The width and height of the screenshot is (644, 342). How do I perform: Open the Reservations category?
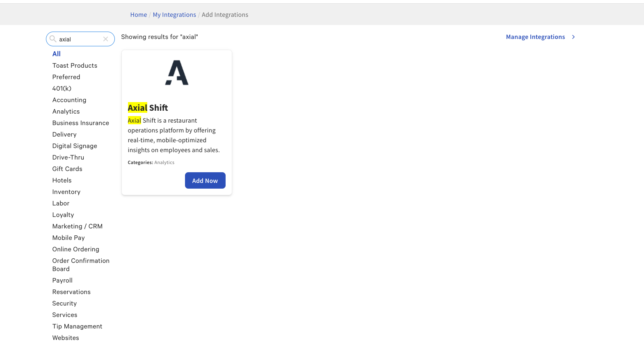point(71,292)
